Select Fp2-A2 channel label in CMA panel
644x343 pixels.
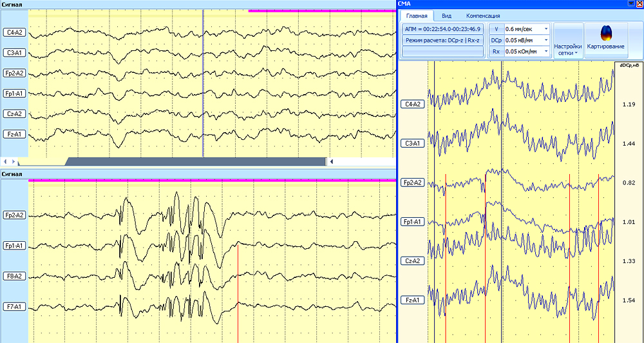[412, 182]
